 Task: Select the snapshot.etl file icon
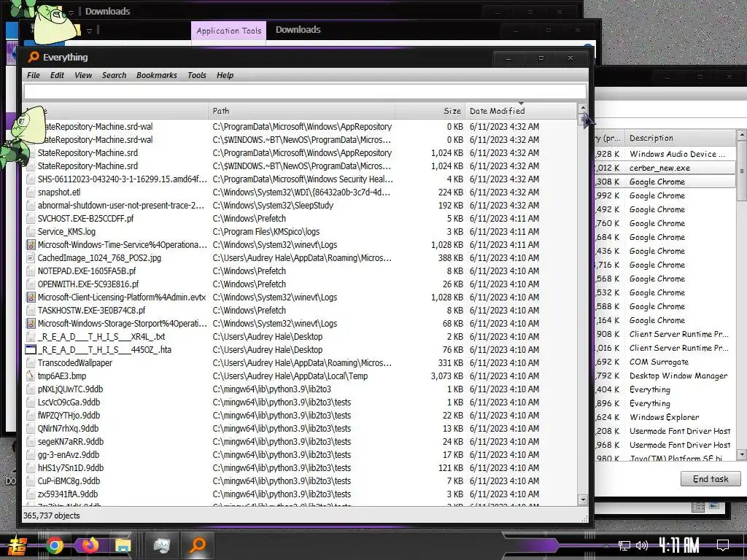pyautogui.click(x=31, y=192)
